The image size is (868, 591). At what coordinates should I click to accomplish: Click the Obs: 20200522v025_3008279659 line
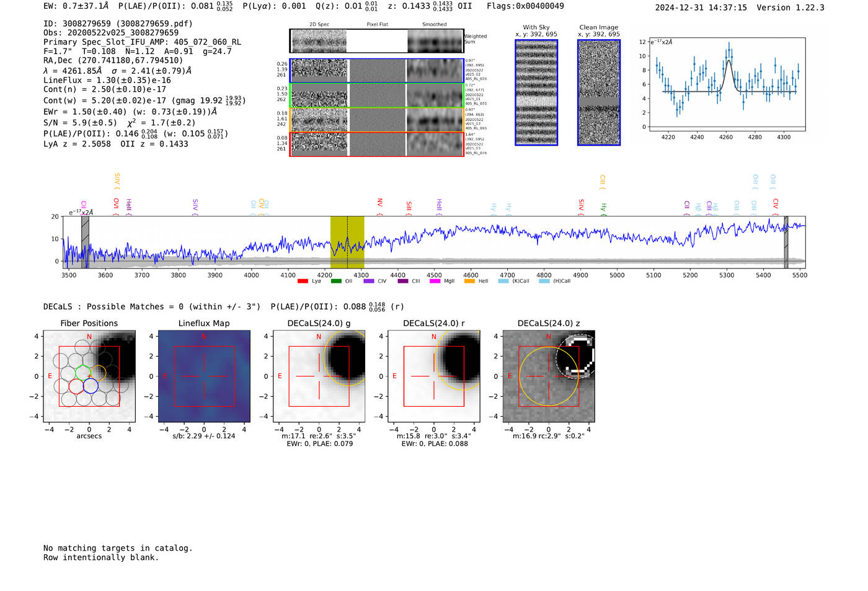pos(111,33)
